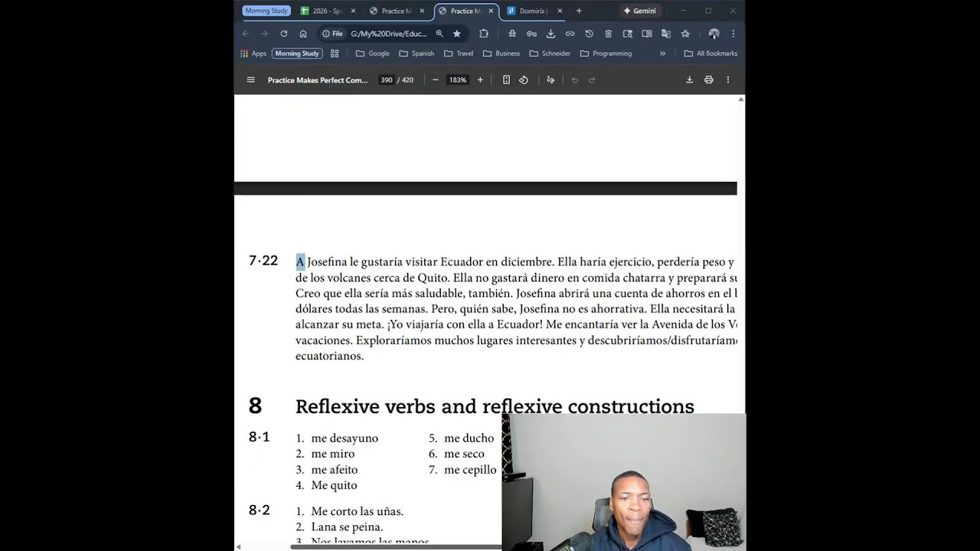Toggle the Morning Study tab group
Screen dimensions: 980x551
coord(266,11)
